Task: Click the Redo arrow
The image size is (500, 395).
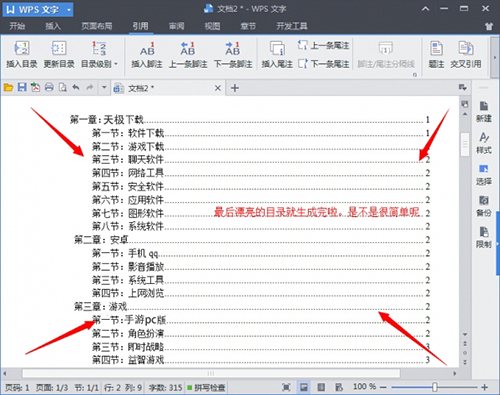Action: [90, 87]
